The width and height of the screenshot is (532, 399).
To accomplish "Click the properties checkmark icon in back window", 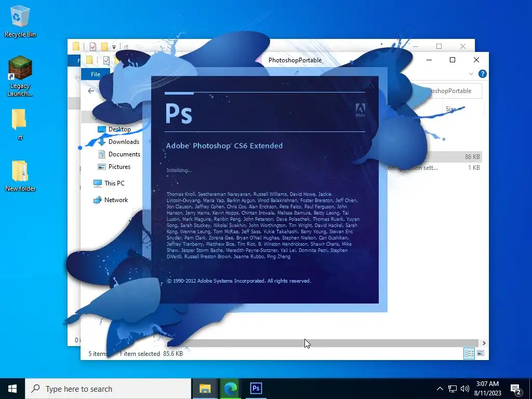I will pyautogui.click(x=92, y=46).
